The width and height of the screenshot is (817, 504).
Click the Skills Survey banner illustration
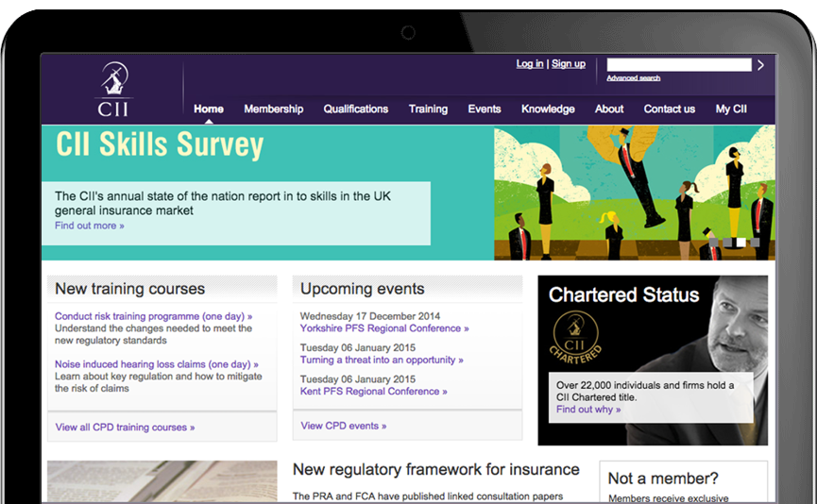coord(633,193)
